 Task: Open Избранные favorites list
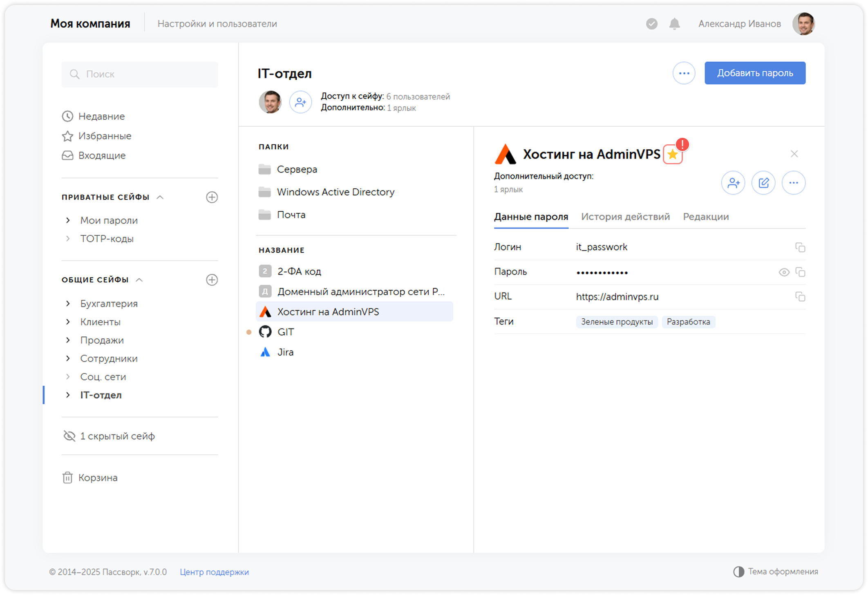97,136
